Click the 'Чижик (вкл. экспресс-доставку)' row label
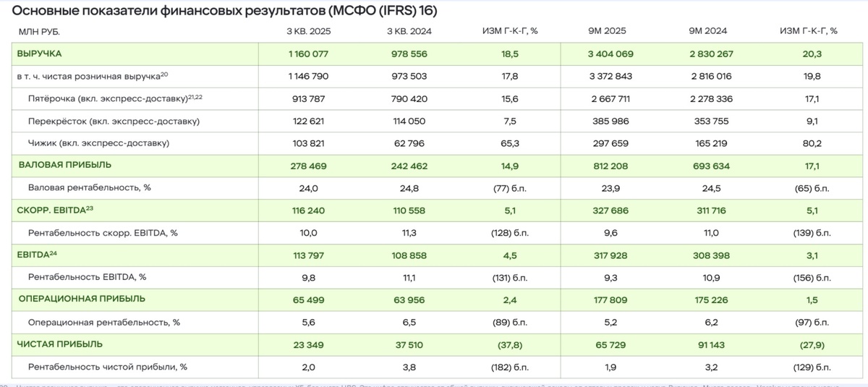Screen dimensions: 868x387 click(x=98, y=143)
